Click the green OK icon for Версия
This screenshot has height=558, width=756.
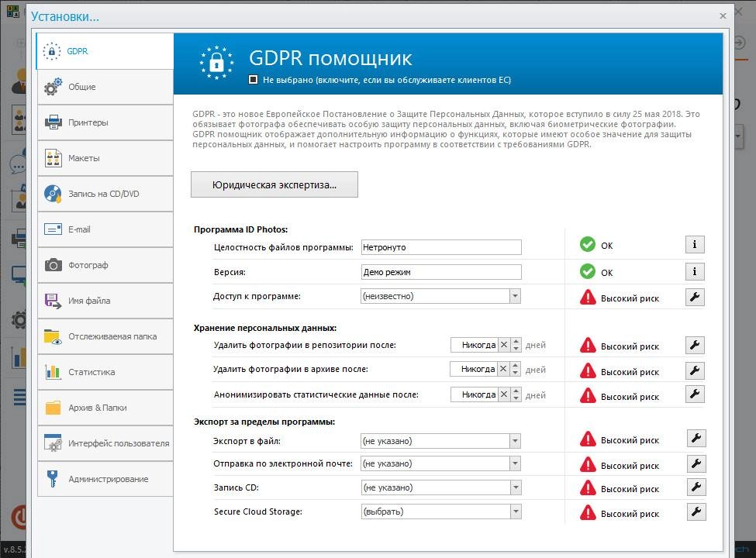point(587,271)
